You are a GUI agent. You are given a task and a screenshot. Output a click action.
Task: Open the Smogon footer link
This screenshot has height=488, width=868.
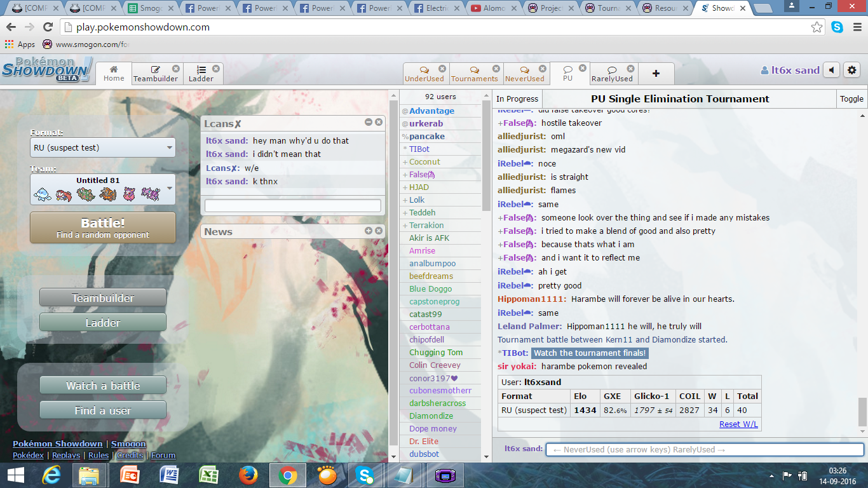coord(128,444)
